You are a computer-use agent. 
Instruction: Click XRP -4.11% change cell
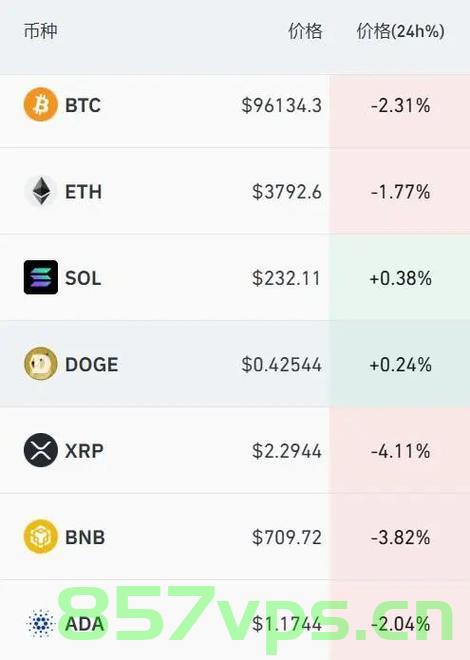[x=400, y=451]
